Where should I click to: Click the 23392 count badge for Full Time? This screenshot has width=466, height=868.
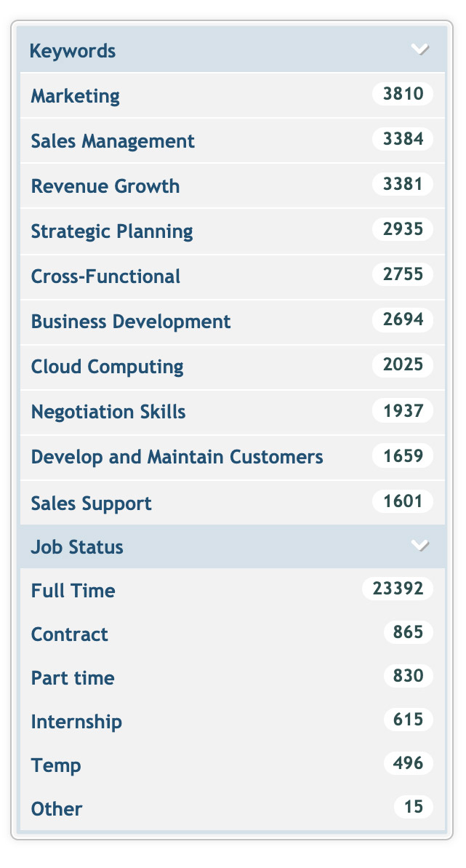coord(398,589)
